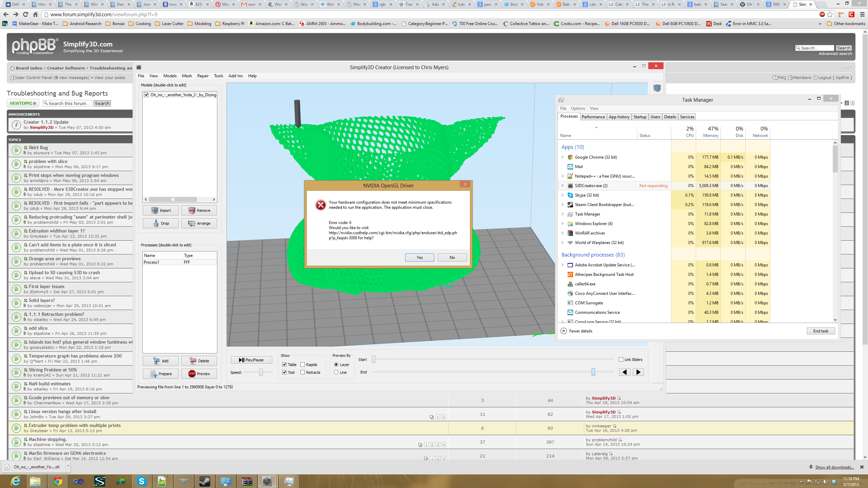Enable the Rapids checkbox

302,365
